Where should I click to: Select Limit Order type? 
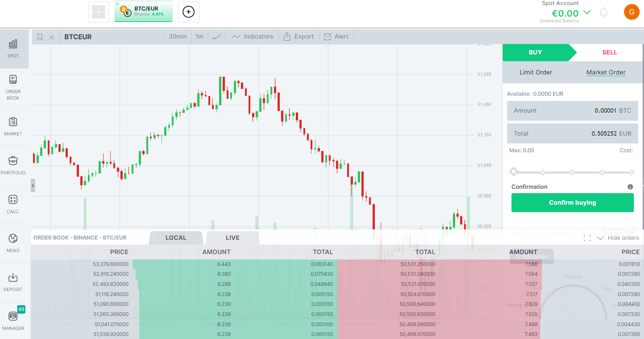coord(536,72)
